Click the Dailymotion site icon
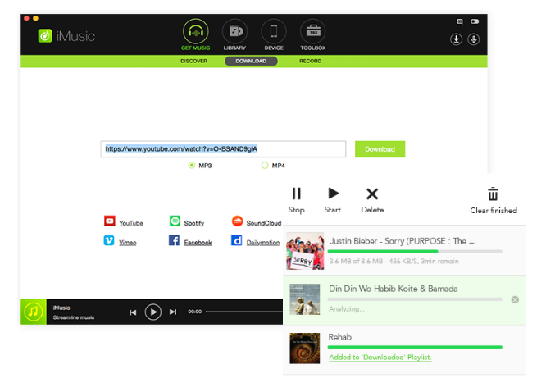546x392 pixels. 236,240
